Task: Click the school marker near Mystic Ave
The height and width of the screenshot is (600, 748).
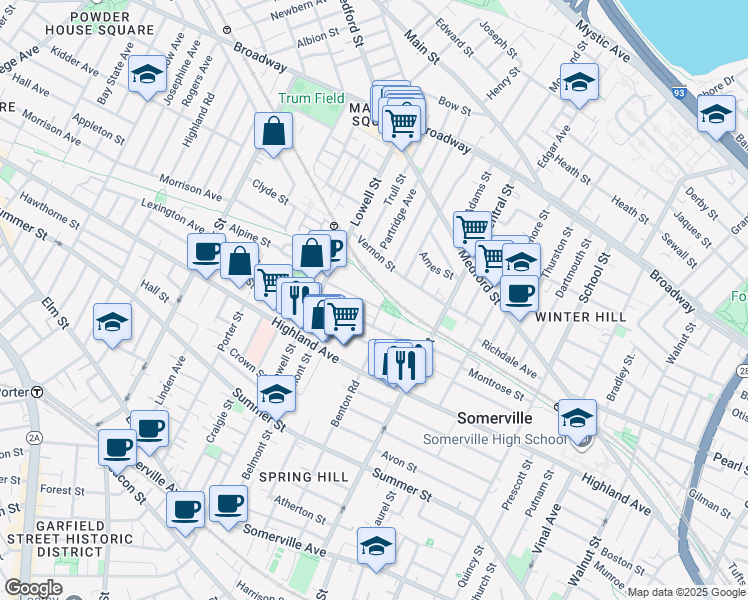Action: click(x=579, y=82)
